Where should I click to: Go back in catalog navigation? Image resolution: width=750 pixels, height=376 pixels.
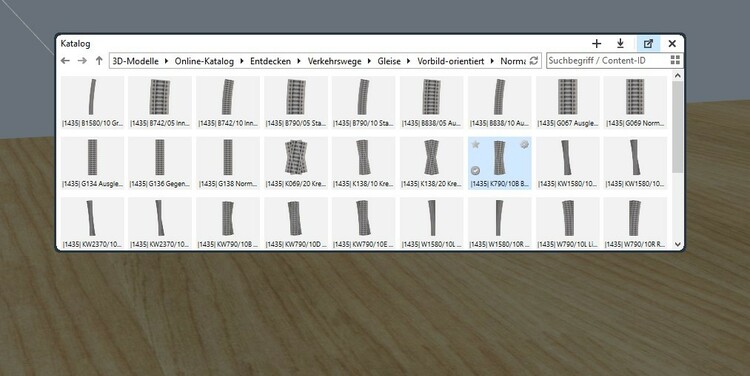pos(66,61)
